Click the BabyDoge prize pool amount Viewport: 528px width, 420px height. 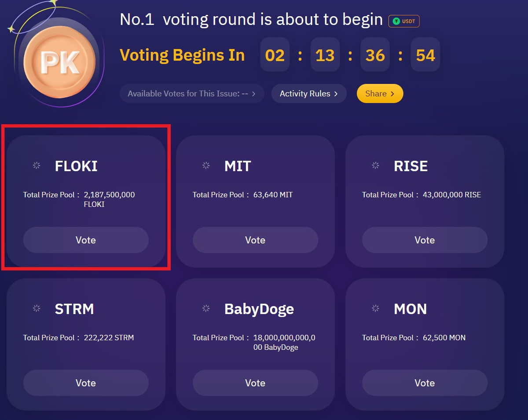[x=284, y=343]
